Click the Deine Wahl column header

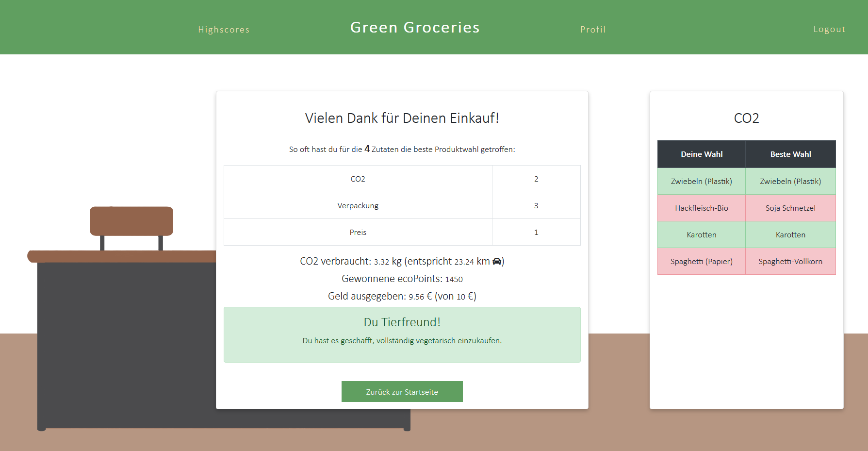[702, 154]
